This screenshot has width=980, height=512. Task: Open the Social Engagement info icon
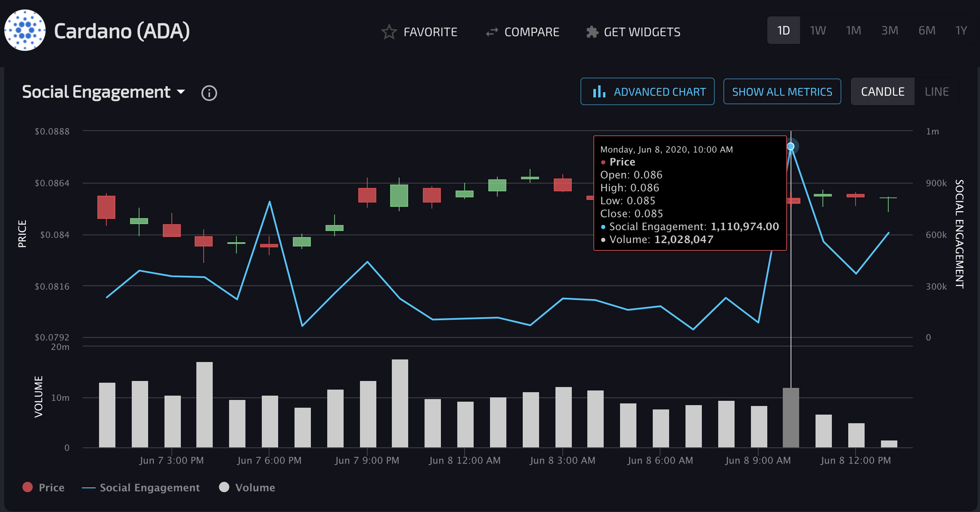(x=209, y=93)
